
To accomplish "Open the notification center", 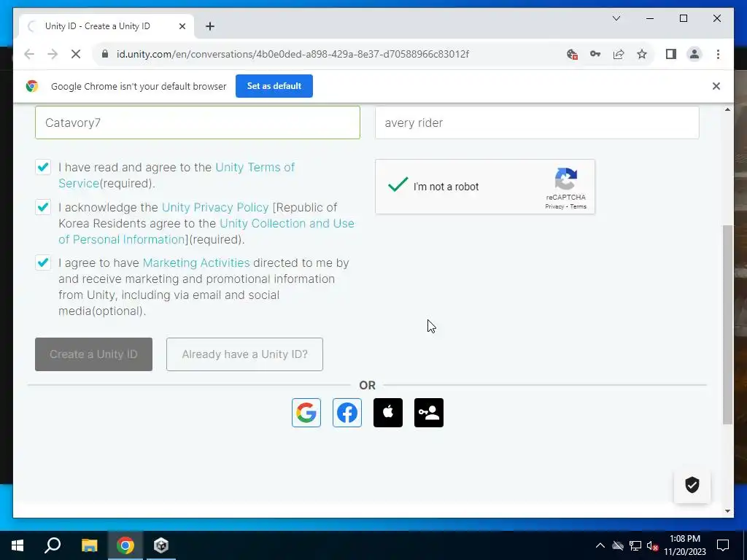I will (x=723, y=545).
